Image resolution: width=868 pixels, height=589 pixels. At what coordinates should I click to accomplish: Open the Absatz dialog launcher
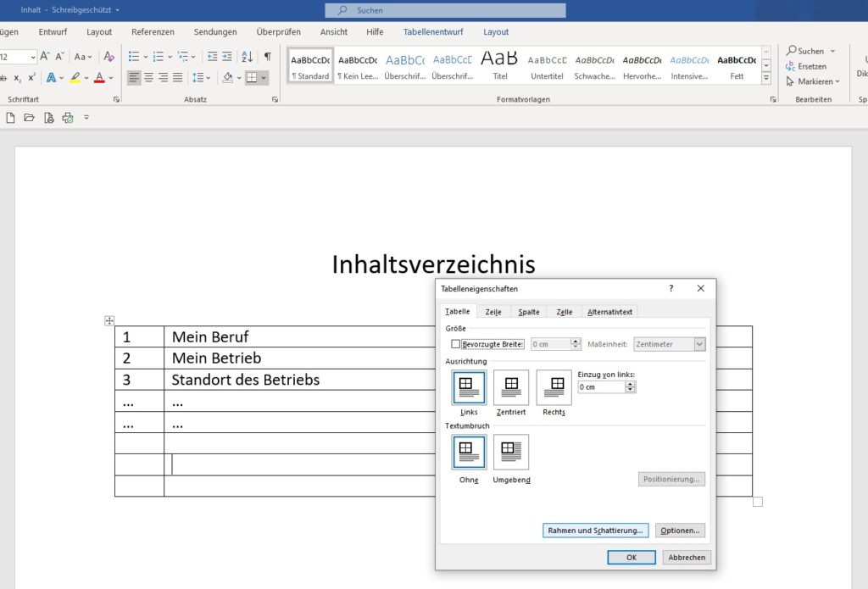(x=275, y=100)
